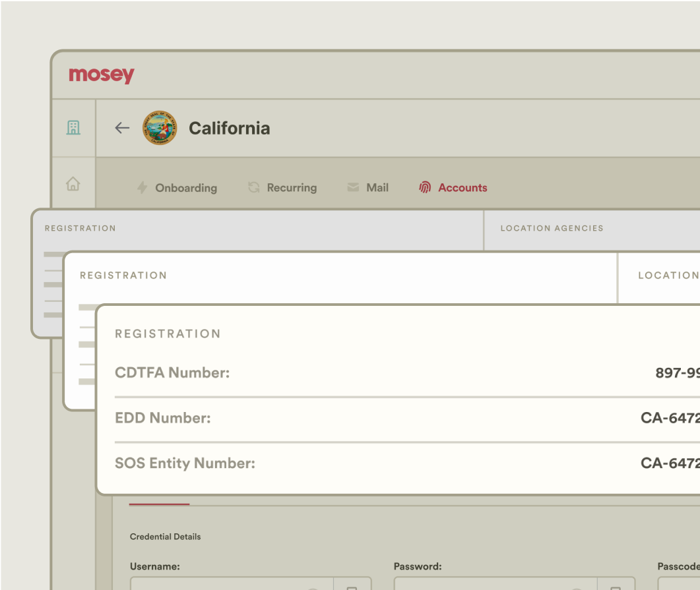The image size is (700, 590).
Task: Click the lightning bolt Onboarding icon
Action: click(x=142, y=188)
